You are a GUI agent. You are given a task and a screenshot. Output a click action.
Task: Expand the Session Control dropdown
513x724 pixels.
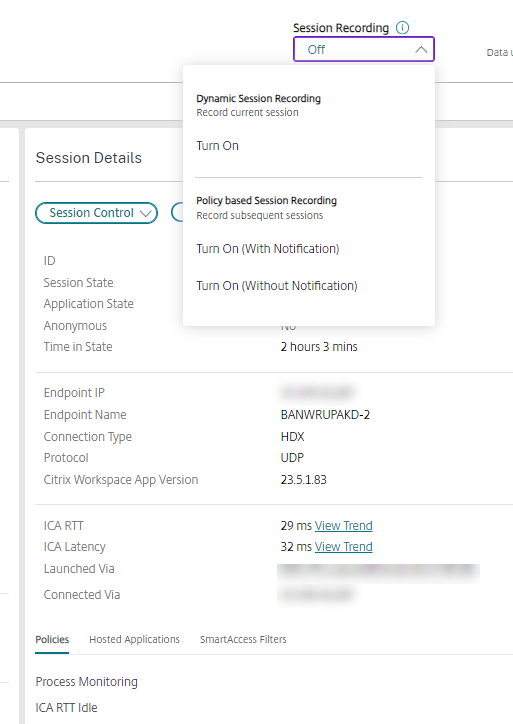(97, 213)
